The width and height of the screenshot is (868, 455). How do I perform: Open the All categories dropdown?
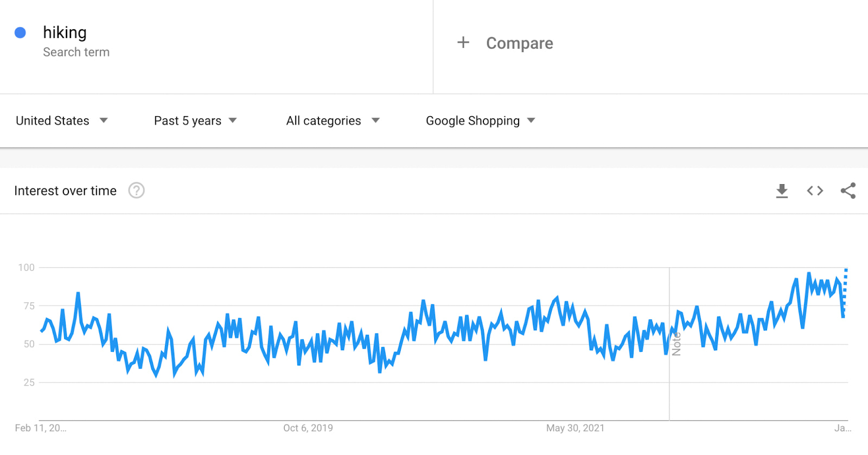coord(323,121)
